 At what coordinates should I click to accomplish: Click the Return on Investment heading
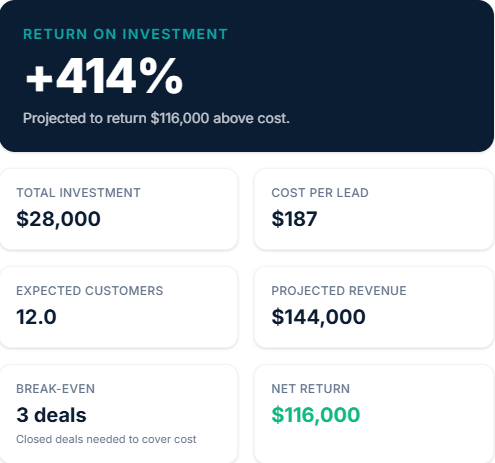point(125,34)
